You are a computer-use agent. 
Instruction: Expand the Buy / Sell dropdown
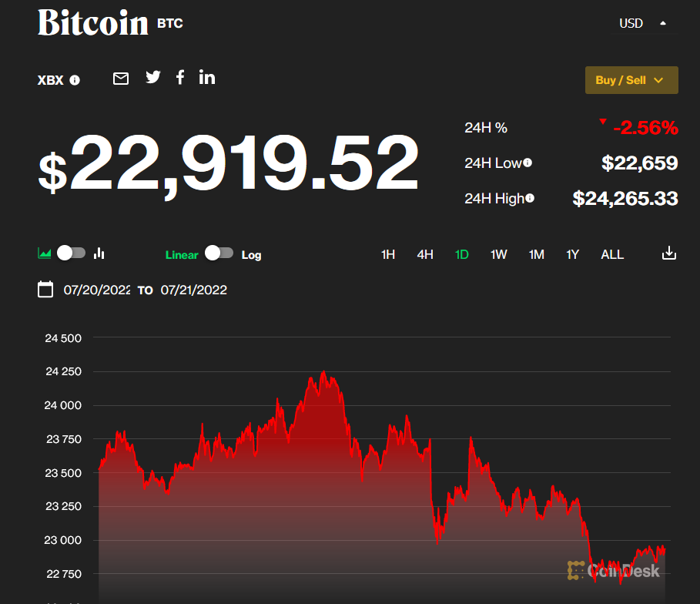(x=631, y=80)
